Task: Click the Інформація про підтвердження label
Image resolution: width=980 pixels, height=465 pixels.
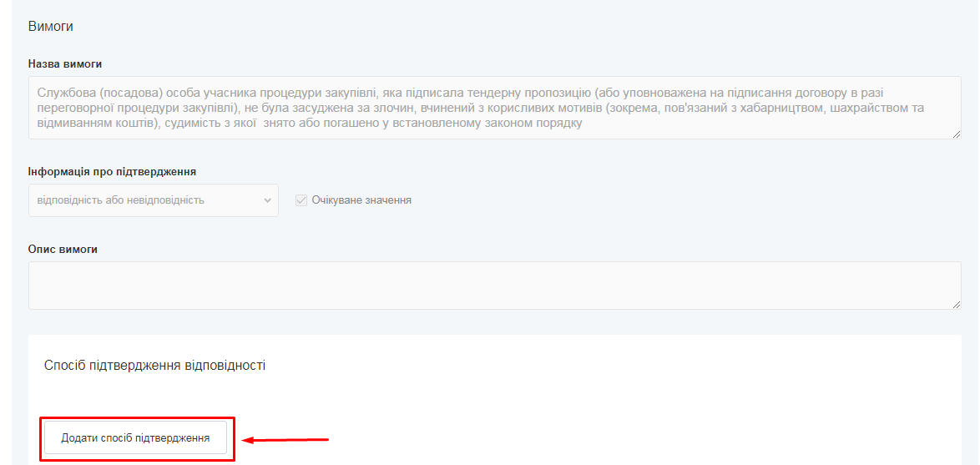Action: 112,172
